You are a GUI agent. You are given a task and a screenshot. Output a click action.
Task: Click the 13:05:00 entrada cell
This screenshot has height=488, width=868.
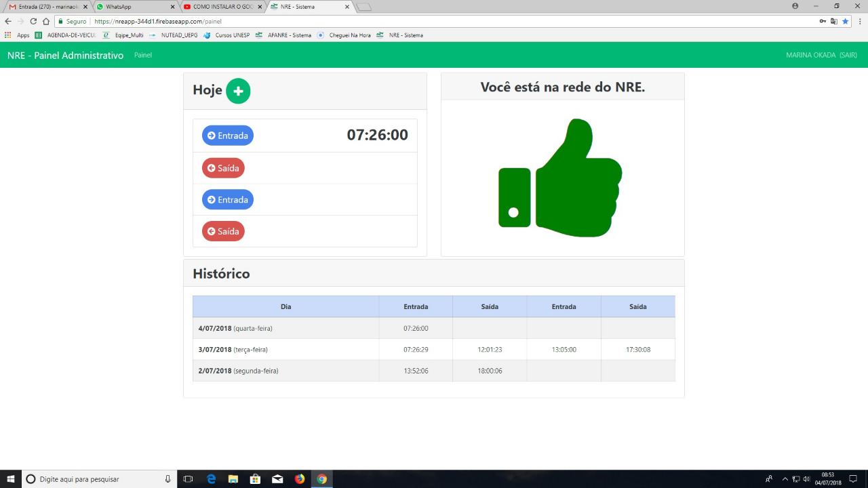[564, 350]
